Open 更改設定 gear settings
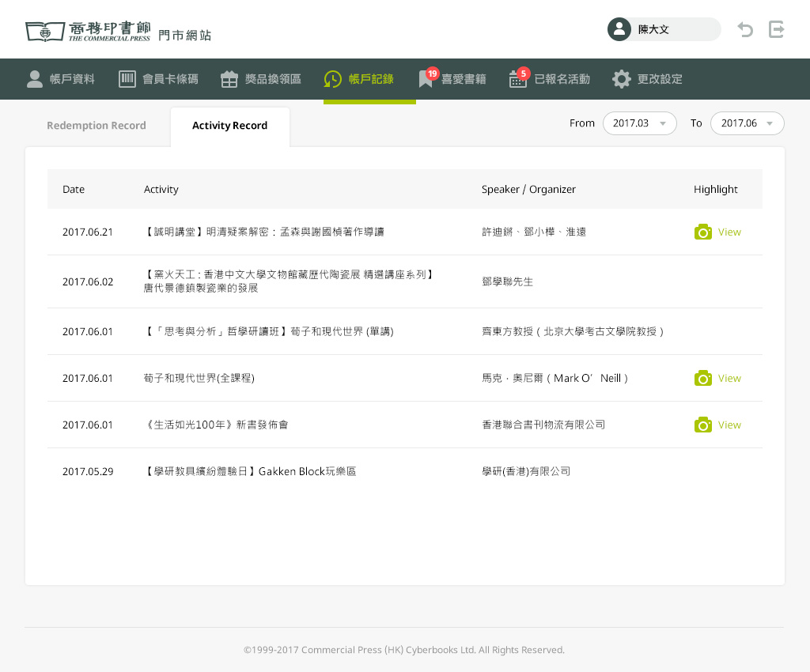The height and width of the screenshot is (672, 810). [647, 79]
